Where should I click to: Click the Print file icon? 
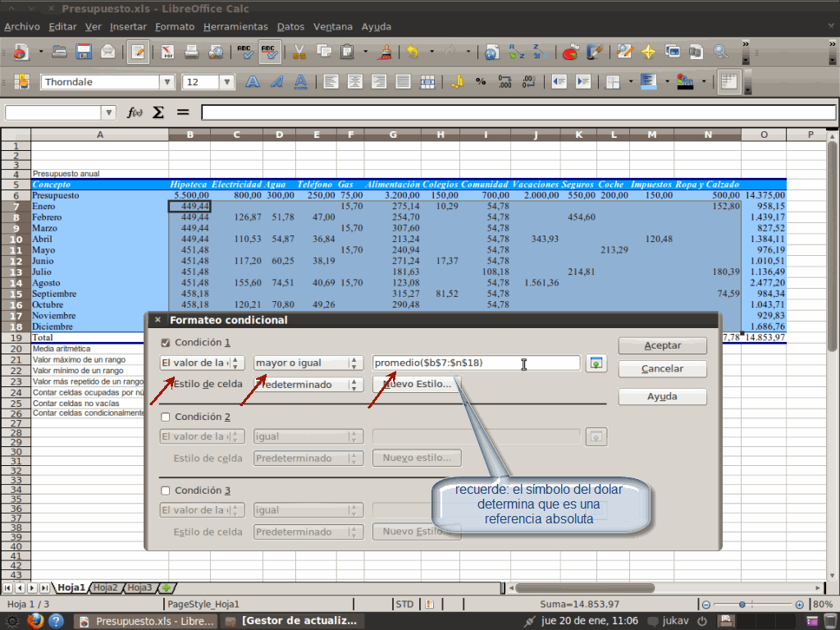pos(191,52)
